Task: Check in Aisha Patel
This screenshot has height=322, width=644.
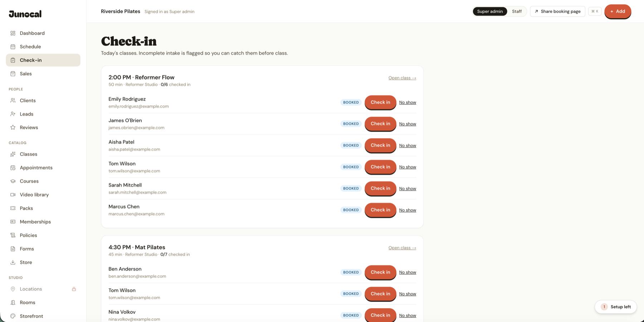Action: click(x=380, y=145)
